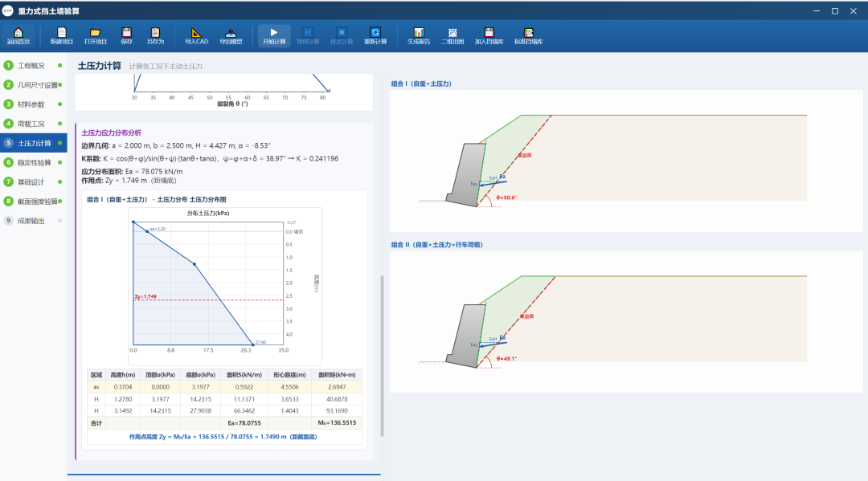Go to step 8 截面强度验算
868x481 pixels.
[33, 202]
